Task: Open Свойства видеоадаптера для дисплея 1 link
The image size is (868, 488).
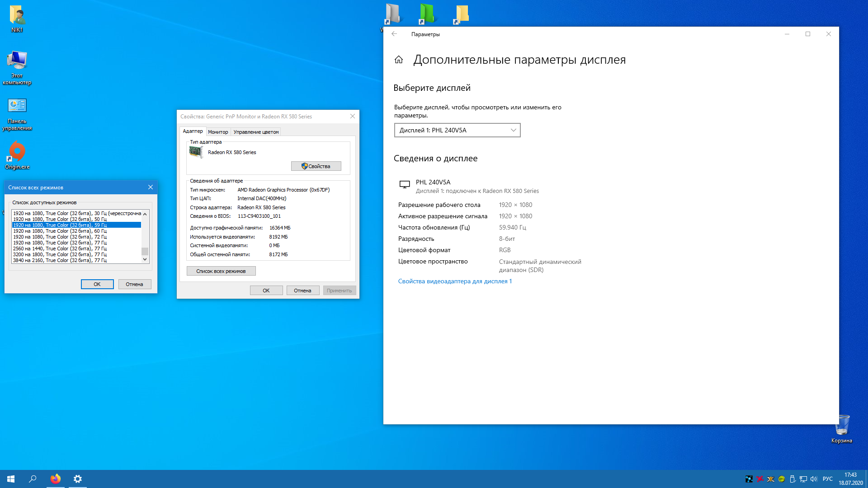Action: (455, 281)
